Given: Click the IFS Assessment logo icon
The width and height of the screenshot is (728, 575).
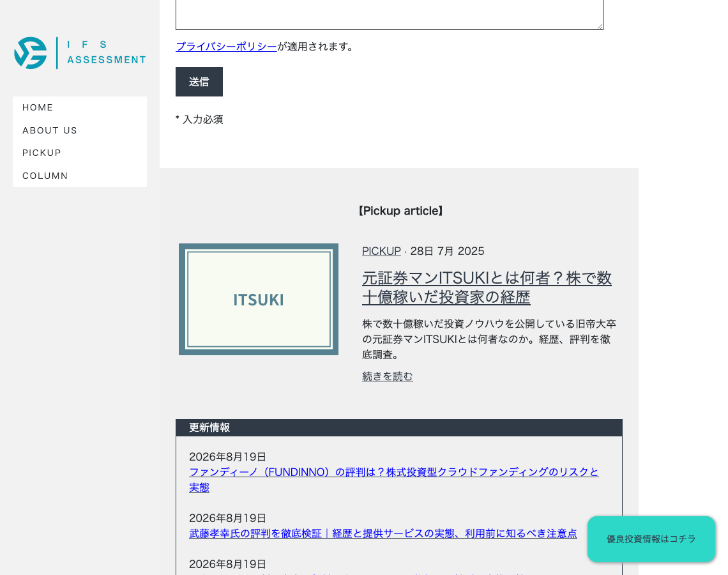Looking at the screenshot, I should 31,53.
